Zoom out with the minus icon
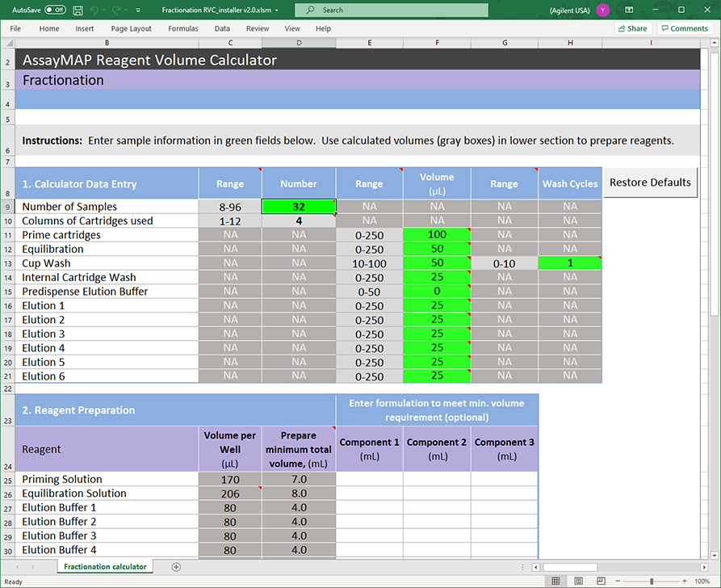Image resolution: width=721 pixels, height=588 pixels. pos(618,581)
